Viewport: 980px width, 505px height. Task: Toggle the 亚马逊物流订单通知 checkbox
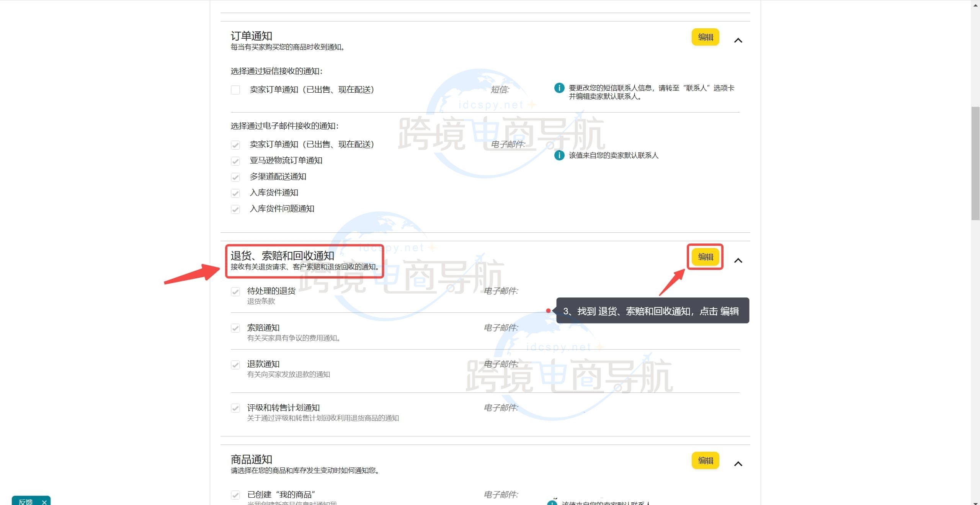(235, 161)
